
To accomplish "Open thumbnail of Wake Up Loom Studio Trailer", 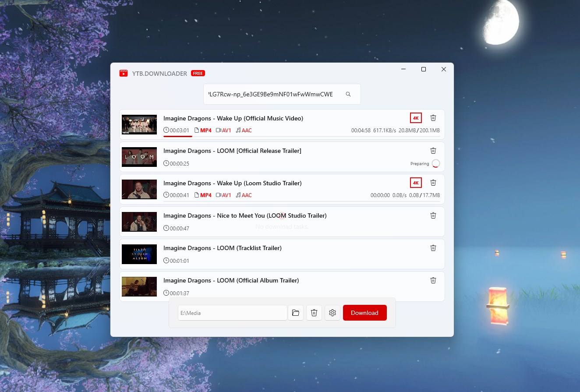I will click(x=139, y=189).
